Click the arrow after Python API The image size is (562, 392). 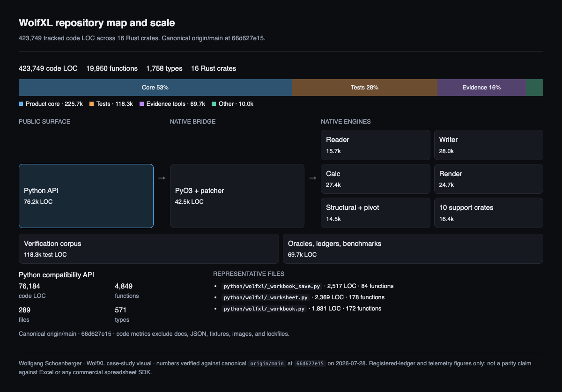[162, 178]
